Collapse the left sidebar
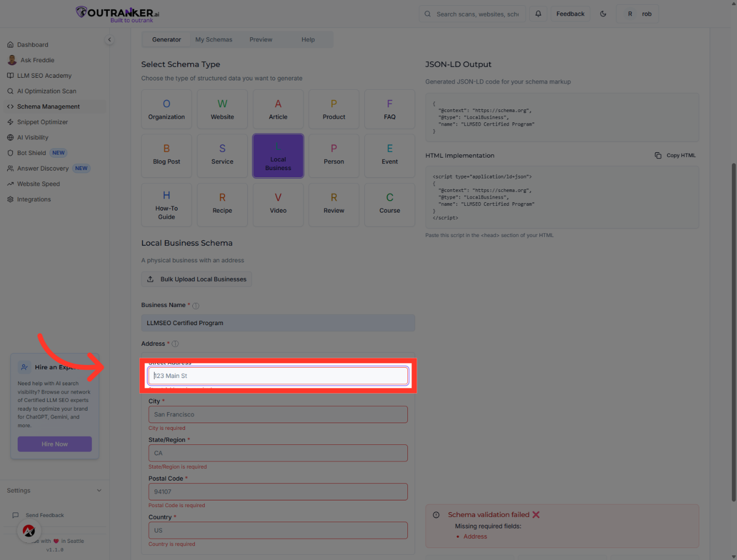The width and height of the screenshot is (737, 560). pyautogui.click(x=109, y=39)
